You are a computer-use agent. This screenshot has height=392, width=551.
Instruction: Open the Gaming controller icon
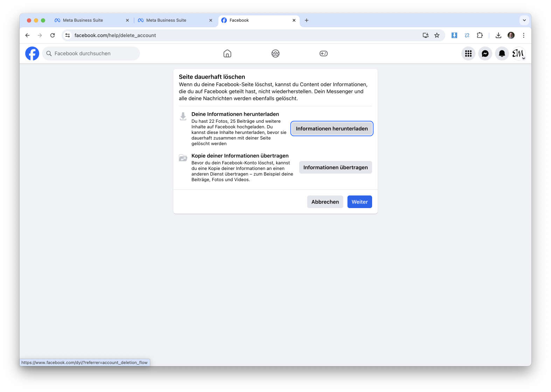click(x=323, y=54)
